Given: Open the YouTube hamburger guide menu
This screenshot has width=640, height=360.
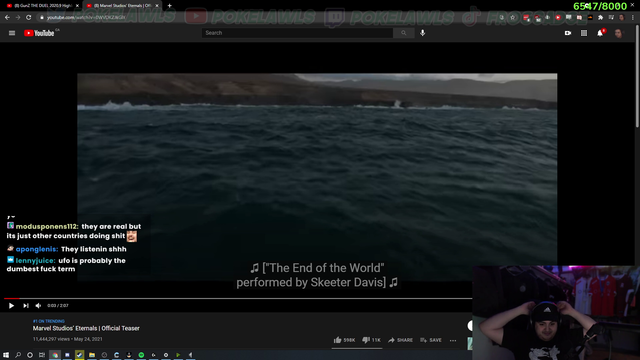Looking at the screenshot, I should [12, 33].
